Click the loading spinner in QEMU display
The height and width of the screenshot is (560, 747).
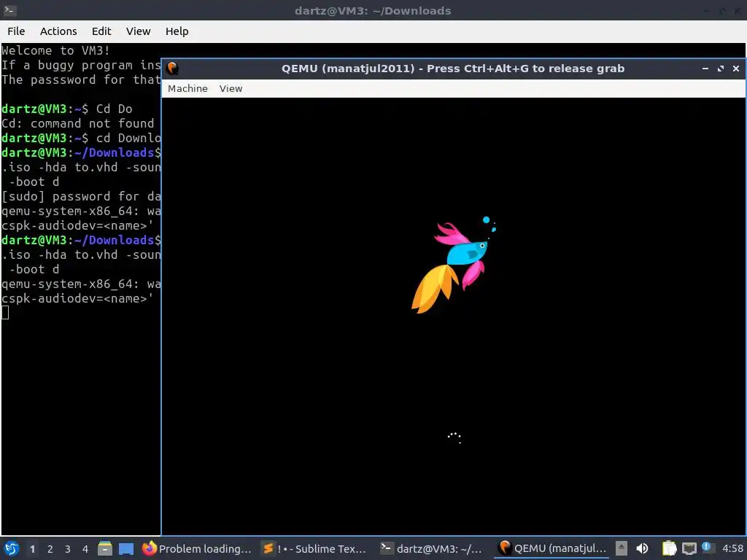pyautogui.click(x=454, y=437)
